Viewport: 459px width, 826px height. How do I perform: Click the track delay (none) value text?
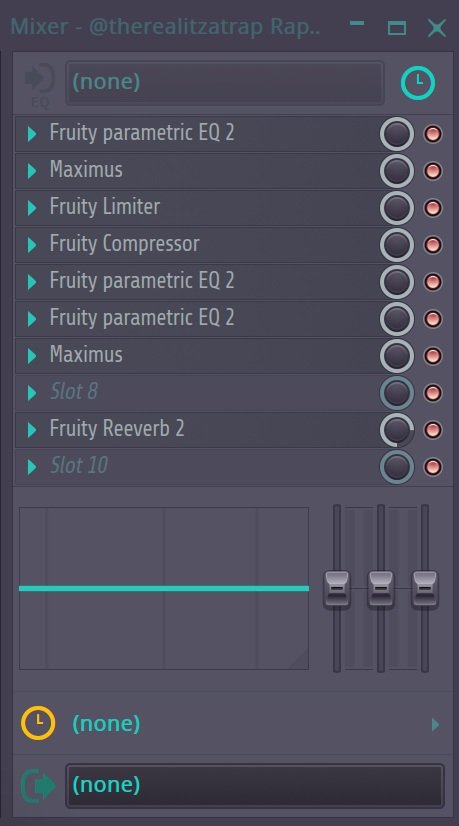(106, 724)
